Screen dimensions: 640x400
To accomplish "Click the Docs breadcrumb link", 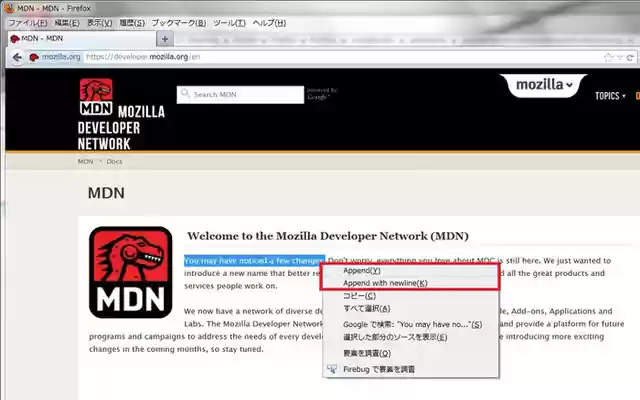I will tap(114, 162).
